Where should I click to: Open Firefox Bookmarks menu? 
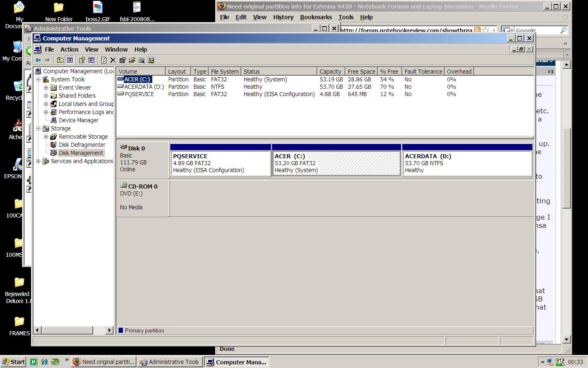click(x=316, y=17)
